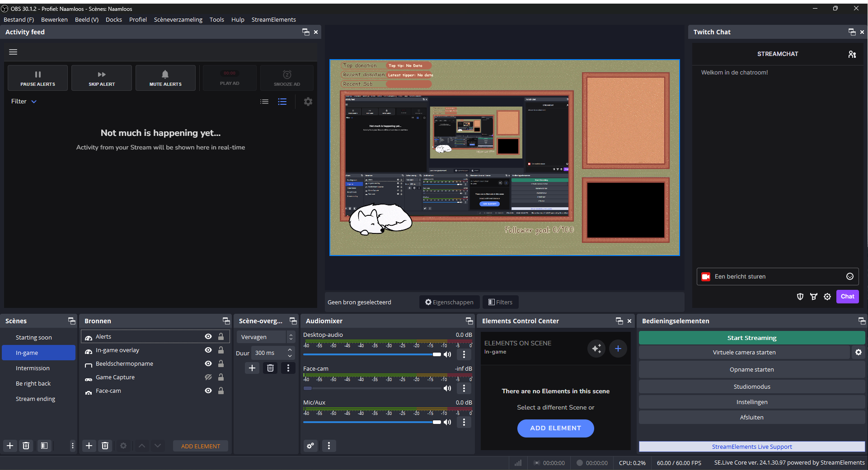Image resolution: width=868 pixels, height=470 pixels.
Task: Toggle visibility of Beeldschermopname source
Action: click(x=208, y=363)
